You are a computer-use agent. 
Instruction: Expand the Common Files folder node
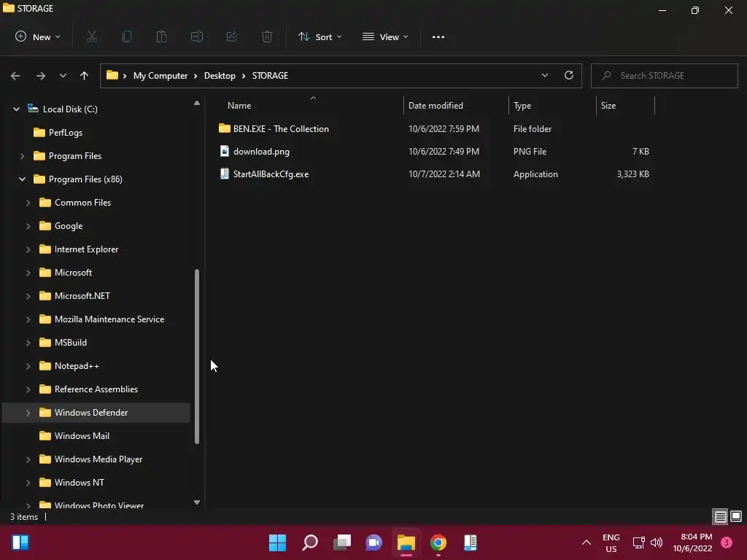pos(28,203)
